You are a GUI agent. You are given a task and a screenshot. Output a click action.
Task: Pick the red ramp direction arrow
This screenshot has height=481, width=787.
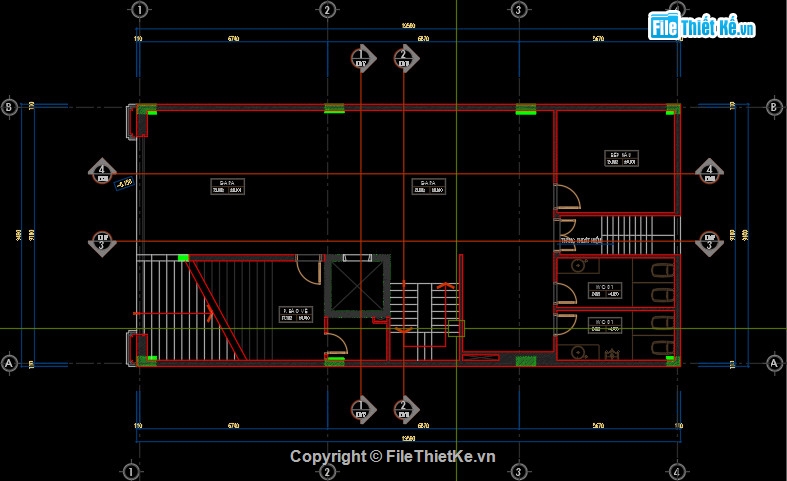click(x=173, y=314)
